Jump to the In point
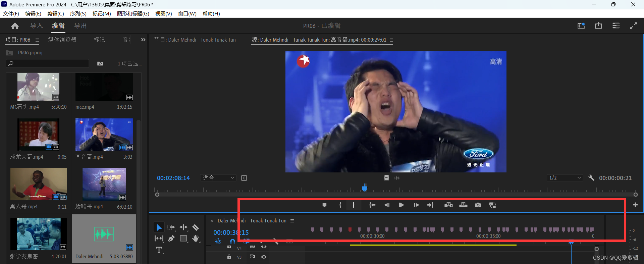Viewport: 644px width, 264px height. [372, 205]
